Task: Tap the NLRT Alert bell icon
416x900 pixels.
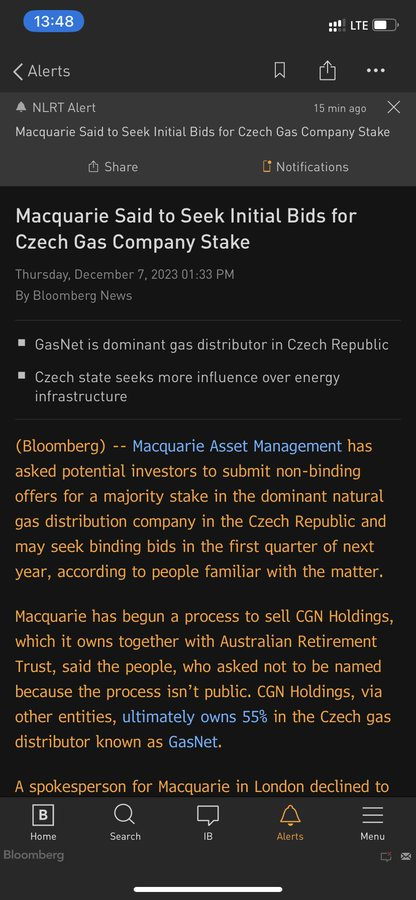Action: pos(21,107)
